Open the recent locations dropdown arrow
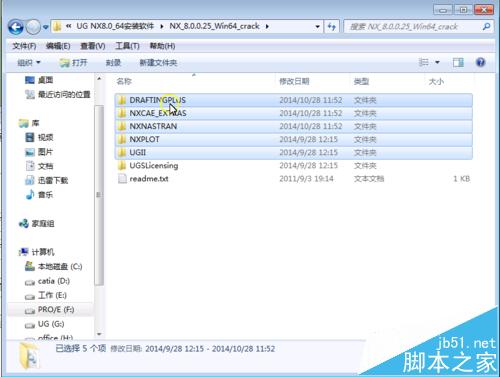 coord(46,27)
